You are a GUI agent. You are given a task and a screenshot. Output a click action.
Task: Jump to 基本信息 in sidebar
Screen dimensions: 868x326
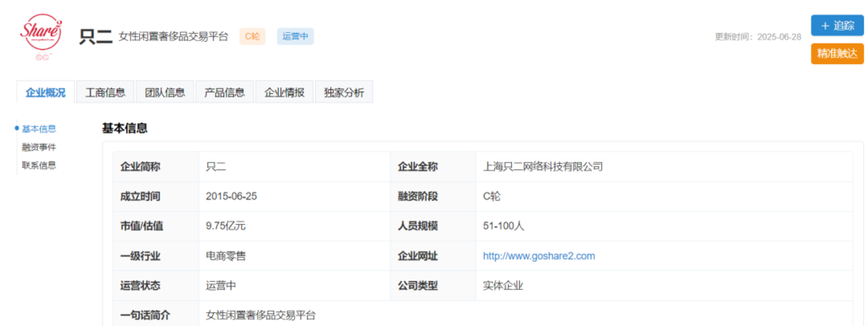coord(39,129)
